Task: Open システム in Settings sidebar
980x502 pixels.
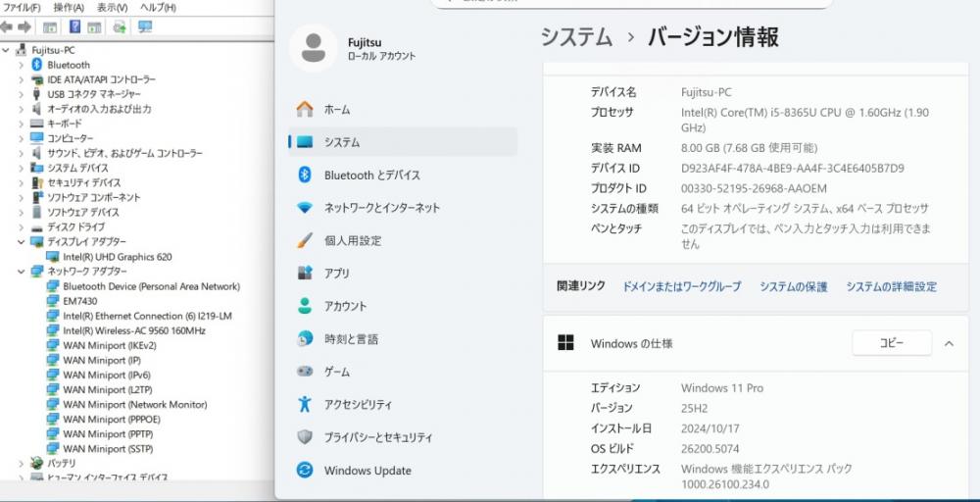Action: coord(403,142)
